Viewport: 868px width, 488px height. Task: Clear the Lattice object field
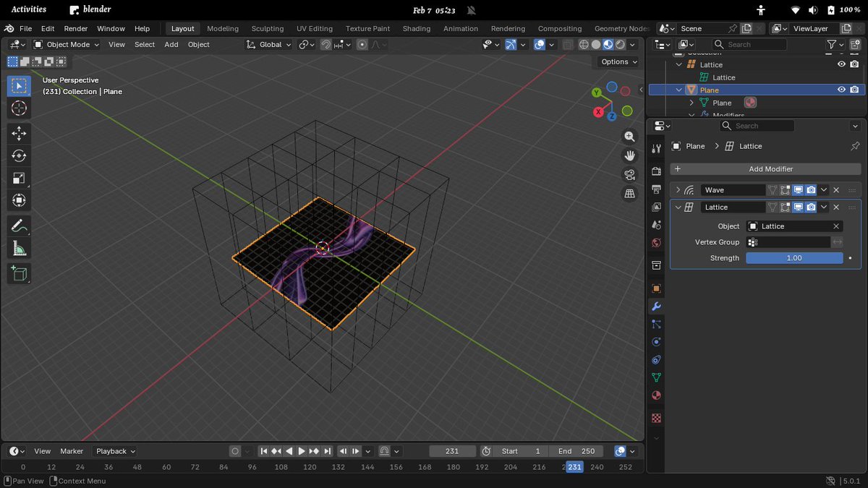tap(836, 226)
